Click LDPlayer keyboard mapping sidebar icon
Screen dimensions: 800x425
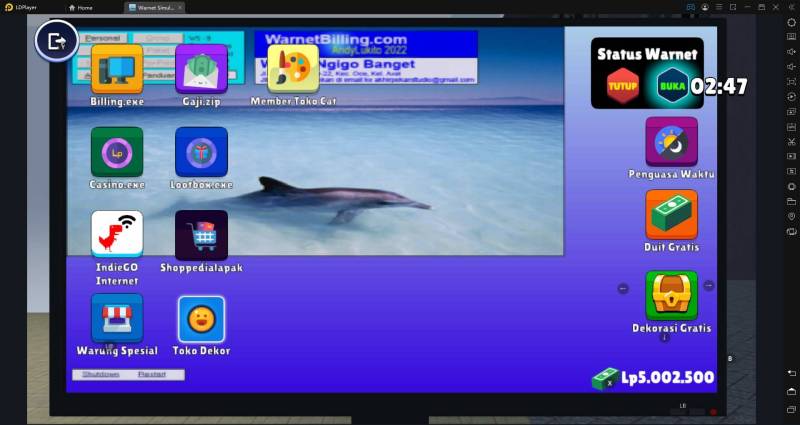[x=791, y=37]
